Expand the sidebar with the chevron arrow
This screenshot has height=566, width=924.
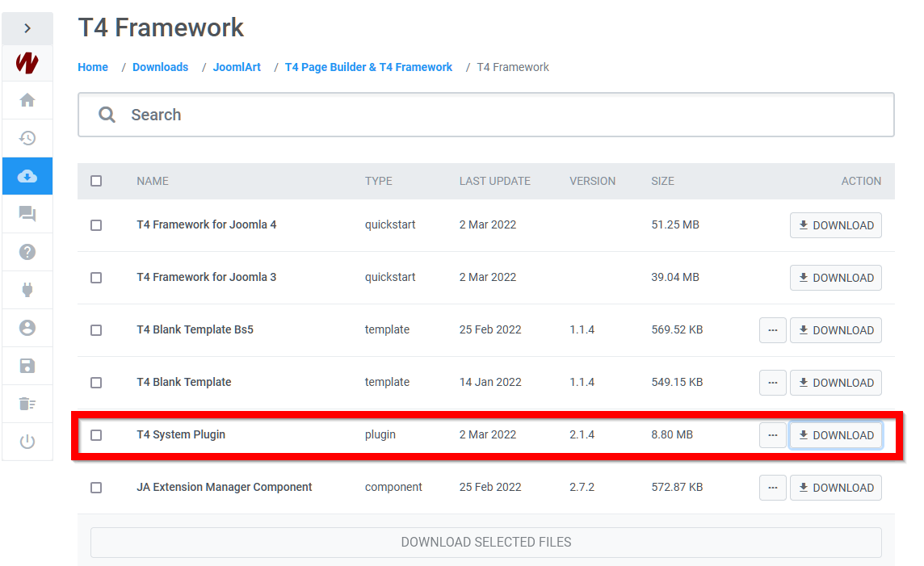[x=27, y=28]
